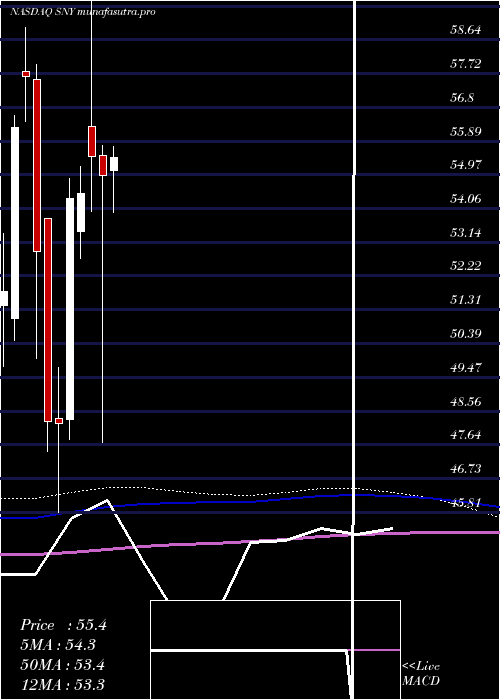Click the 58.64 price axis label
This screenshot has height=700, width=500.
tap(466, 30)
